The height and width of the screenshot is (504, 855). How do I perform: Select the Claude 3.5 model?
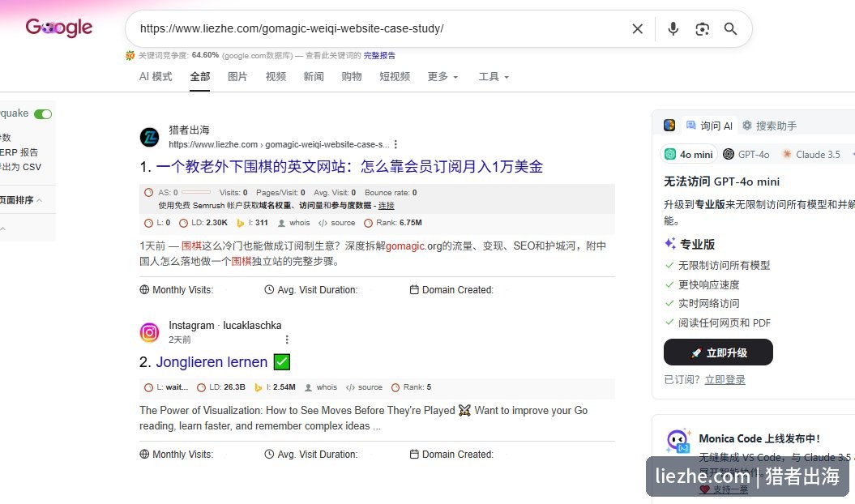[x=811, y=155]
